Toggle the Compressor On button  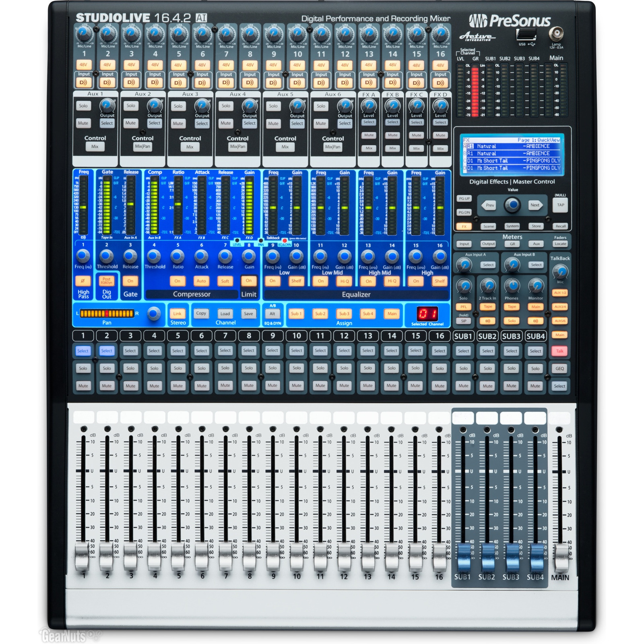[178, 281]
